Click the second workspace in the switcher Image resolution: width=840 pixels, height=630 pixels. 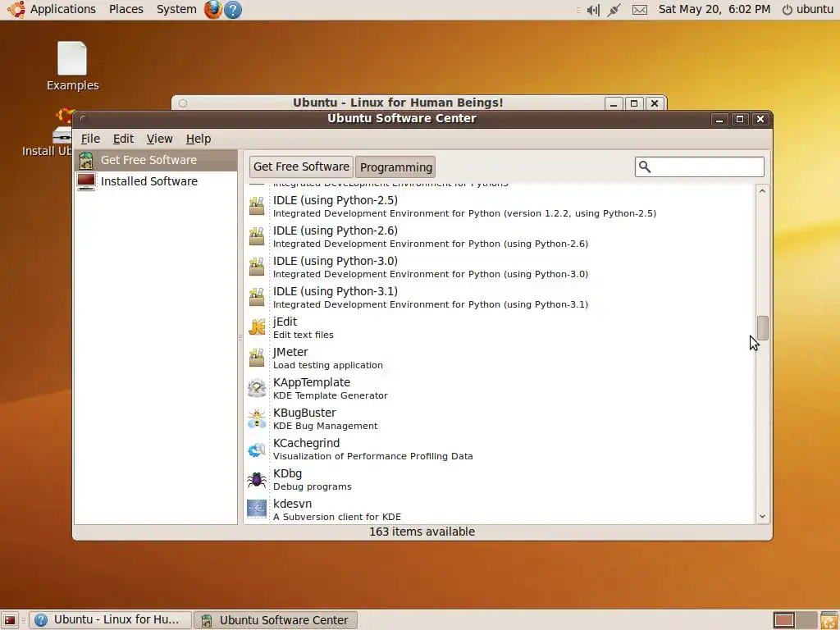[x=806, y=620]
